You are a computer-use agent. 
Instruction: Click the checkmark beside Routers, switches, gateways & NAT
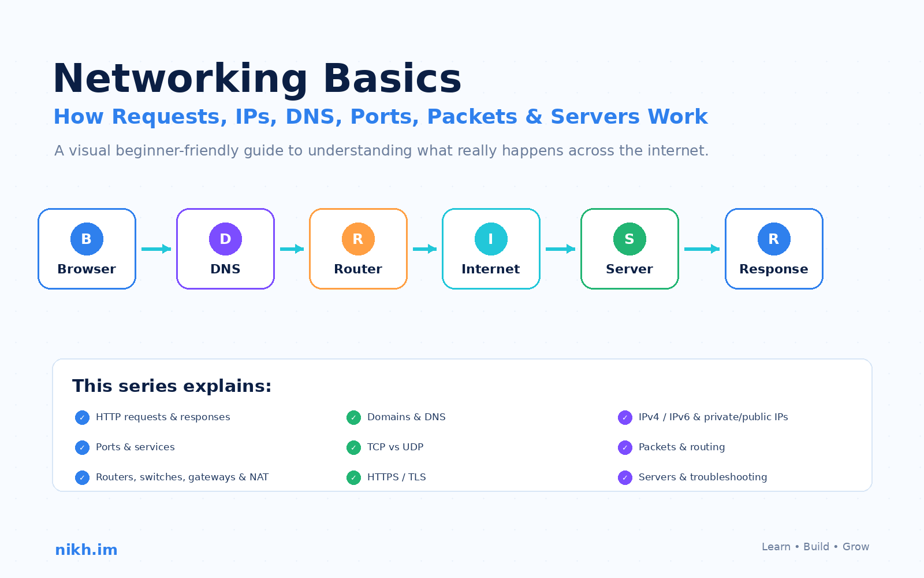point(82,477)
